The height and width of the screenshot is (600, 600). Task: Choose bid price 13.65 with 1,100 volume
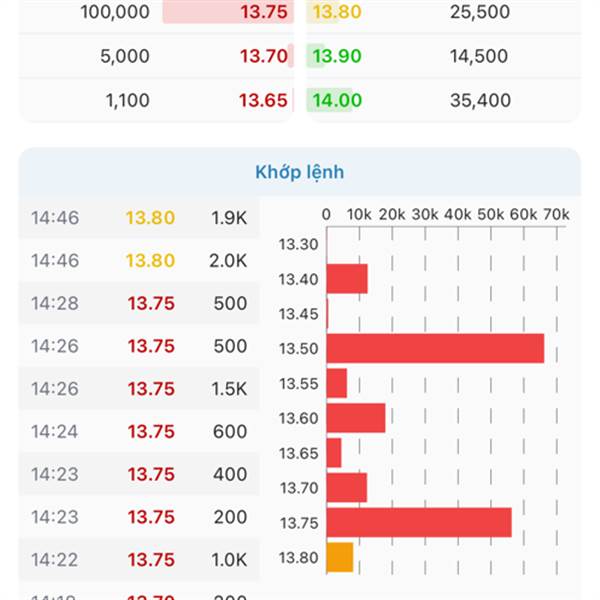264,100
